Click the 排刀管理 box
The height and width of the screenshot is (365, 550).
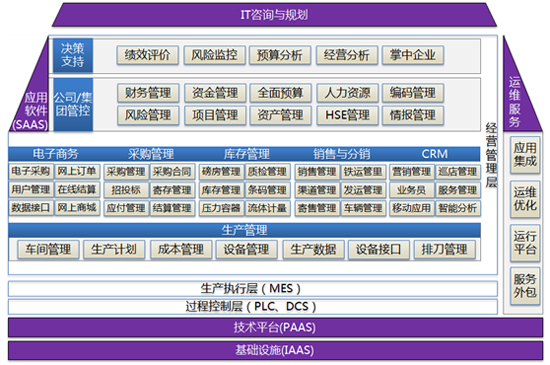point(445,249)
